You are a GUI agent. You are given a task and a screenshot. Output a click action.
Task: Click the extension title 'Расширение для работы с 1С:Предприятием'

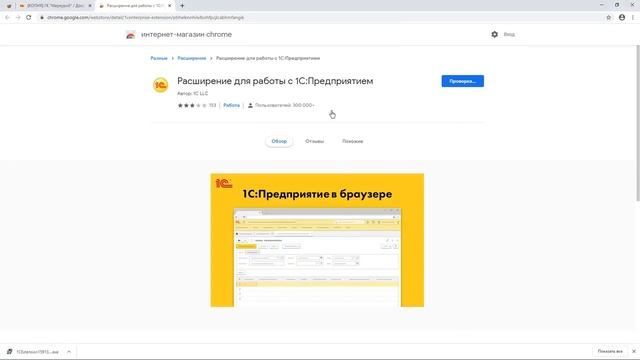pos(275,81)
